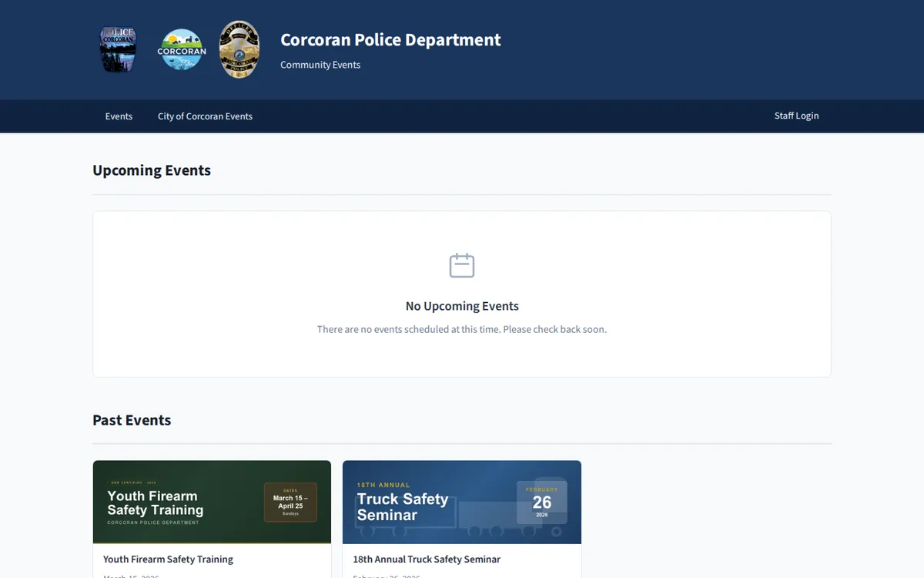Open Youth Firearm Safety Training banner

[212, 502]
